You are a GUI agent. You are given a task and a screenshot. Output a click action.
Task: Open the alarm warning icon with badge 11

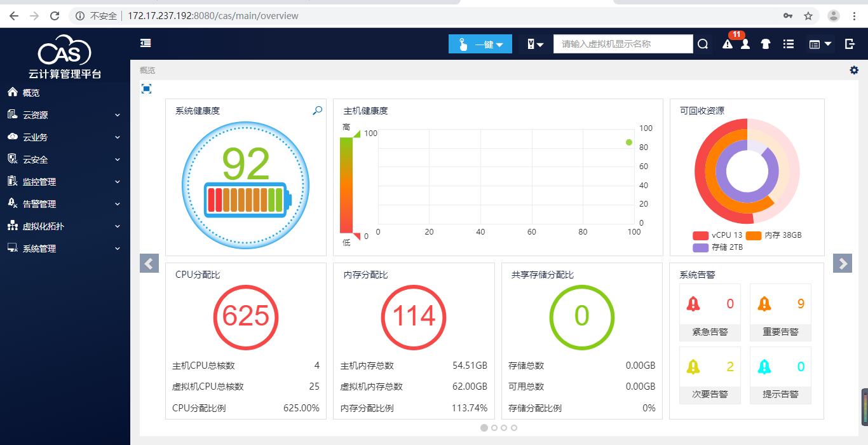point(728,44)
